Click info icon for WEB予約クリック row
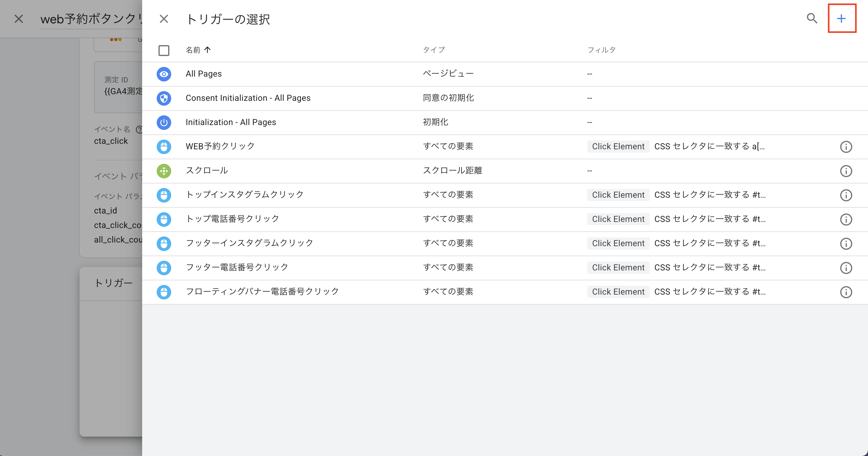This screenshot has width=868, height=456. tap(846, 147)
